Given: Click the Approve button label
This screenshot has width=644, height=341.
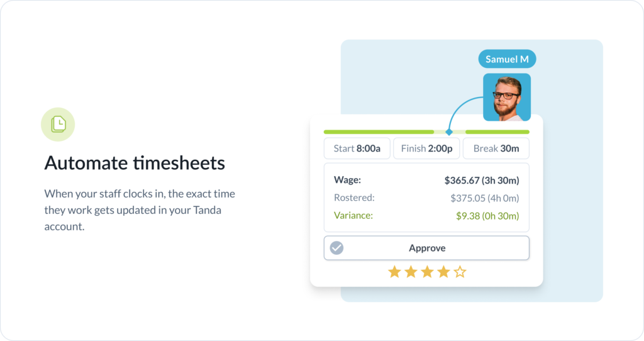Looking at the screenshot, I should pos(427,248).
